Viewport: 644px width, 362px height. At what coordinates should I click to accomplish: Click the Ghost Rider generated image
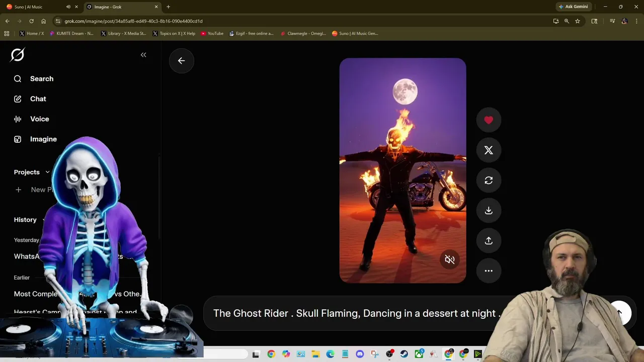(403, 170)
